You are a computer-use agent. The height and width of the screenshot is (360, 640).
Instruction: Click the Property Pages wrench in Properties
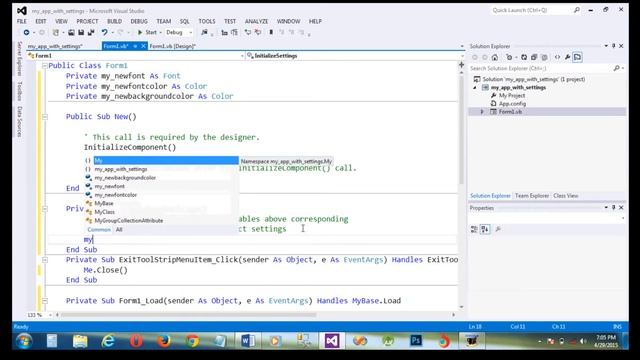[x=498, y=229]
